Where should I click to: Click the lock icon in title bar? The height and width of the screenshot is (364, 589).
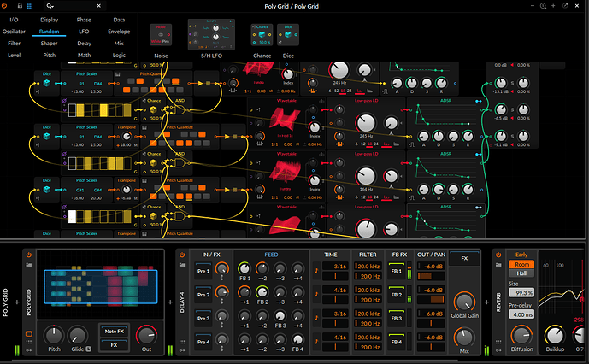(20, 6)
